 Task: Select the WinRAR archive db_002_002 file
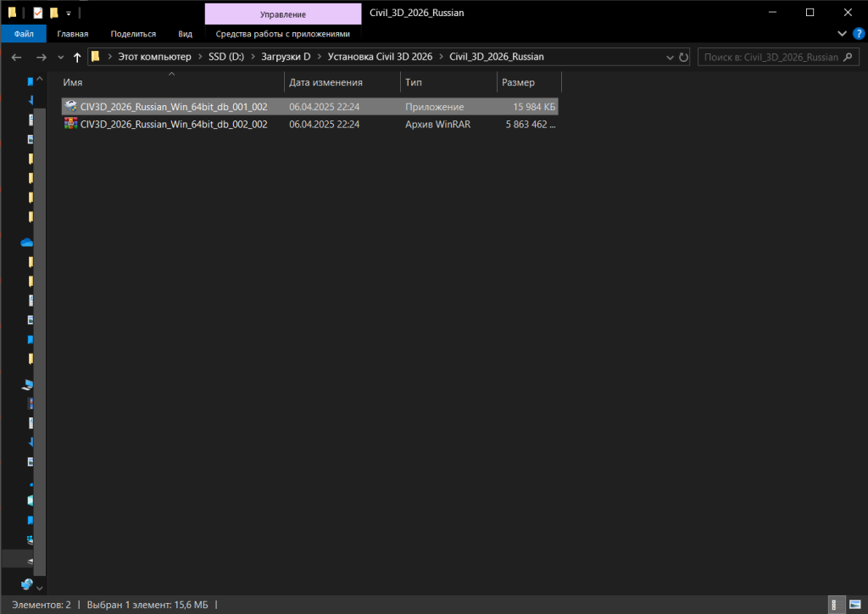pos(174,124)
